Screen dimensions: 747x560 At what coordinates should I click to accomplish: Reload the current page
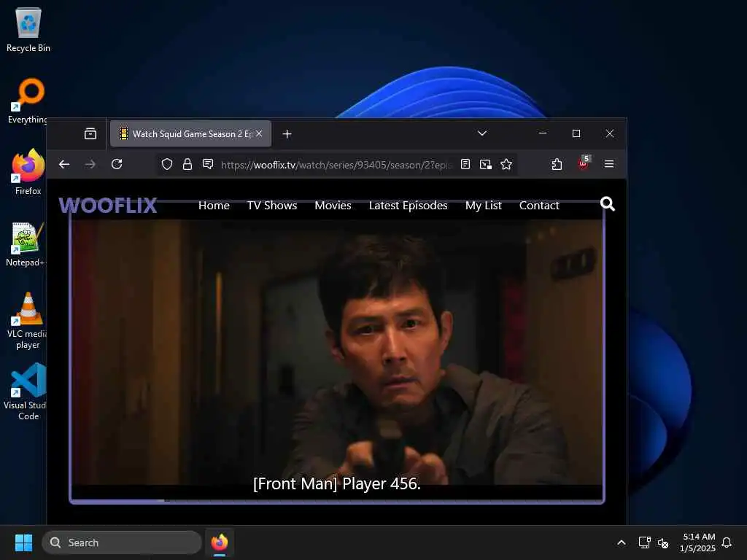(117, 164)
